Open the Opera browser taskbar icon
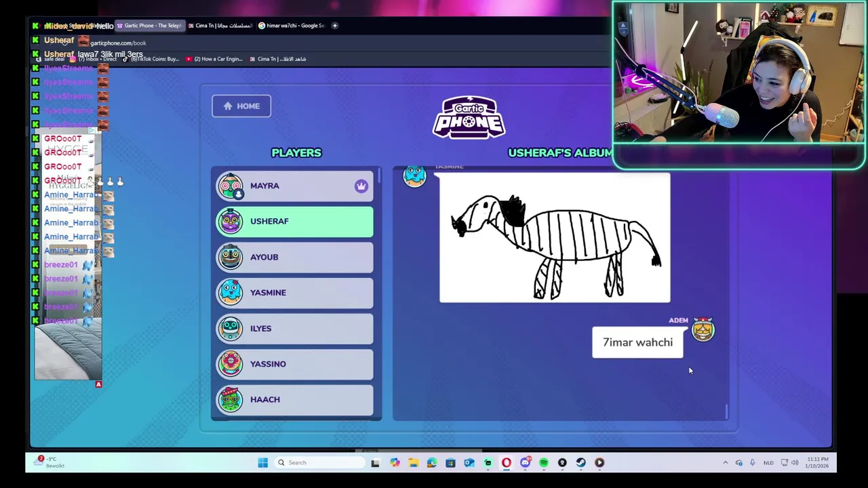868x488 pixels. (507, 462)
